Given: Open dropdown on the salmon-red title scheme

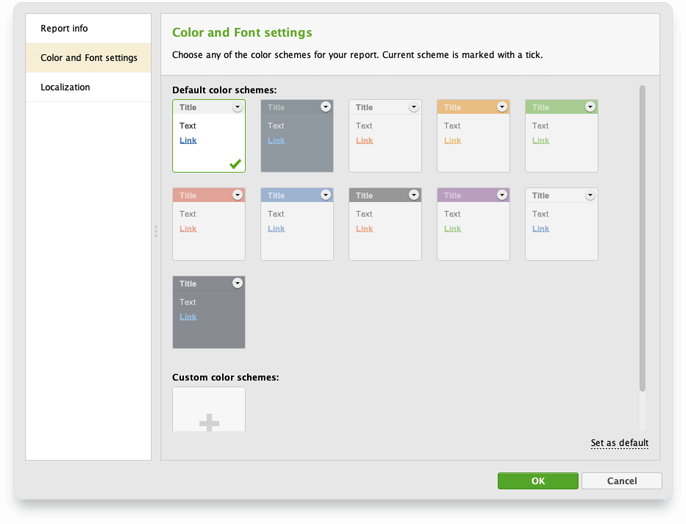Looking at the screenshot, I should click(x=237, y=195).
